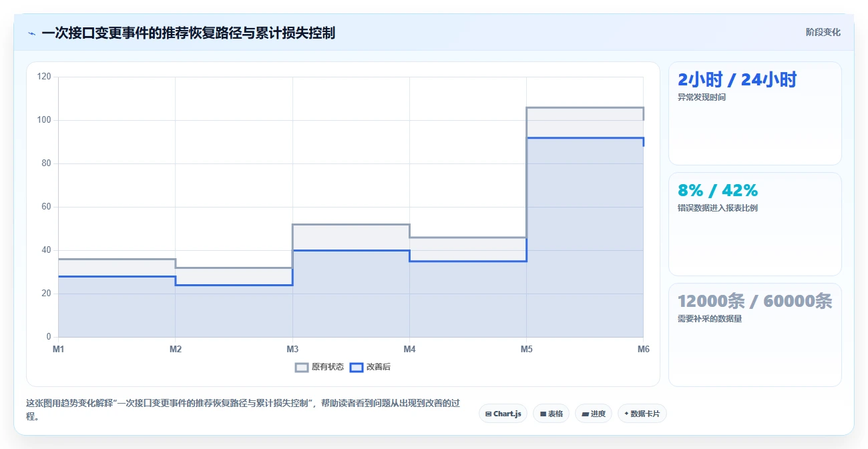The height and width of the screenshot is (449, 868).
Task: Click the chart title 一次接口变更事件的推荐恢复路径
Action: 188,33
